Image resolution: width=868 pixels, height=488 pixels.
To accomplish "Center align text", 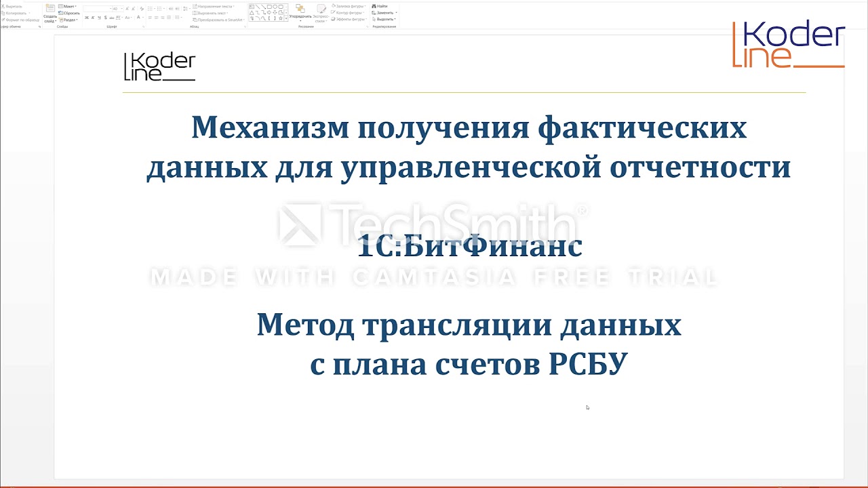I will pyautogui.click(x=156, y=18).
